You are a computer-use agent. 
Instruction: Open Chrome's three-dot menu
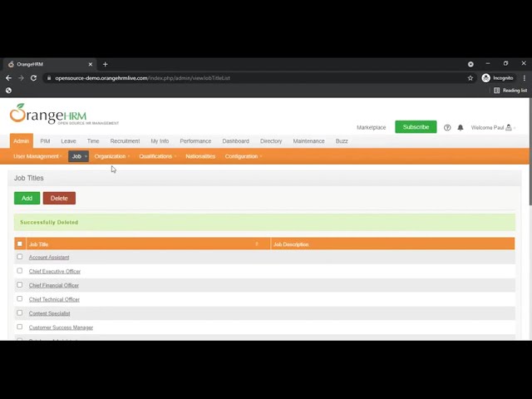click(x=525, y=78)
